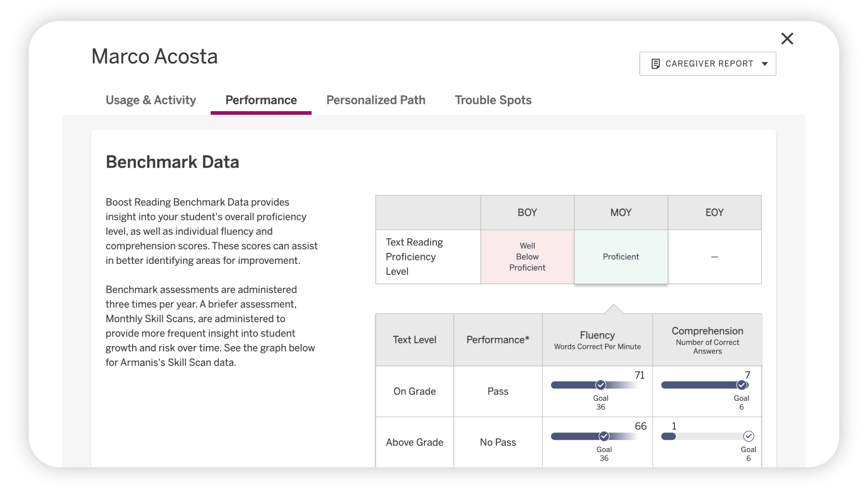Image resolution: width=868 pixels, height=488 pixels.
Task: Open the Personalized Path tab
Action: pyautogui.click(x=376, y=100)
